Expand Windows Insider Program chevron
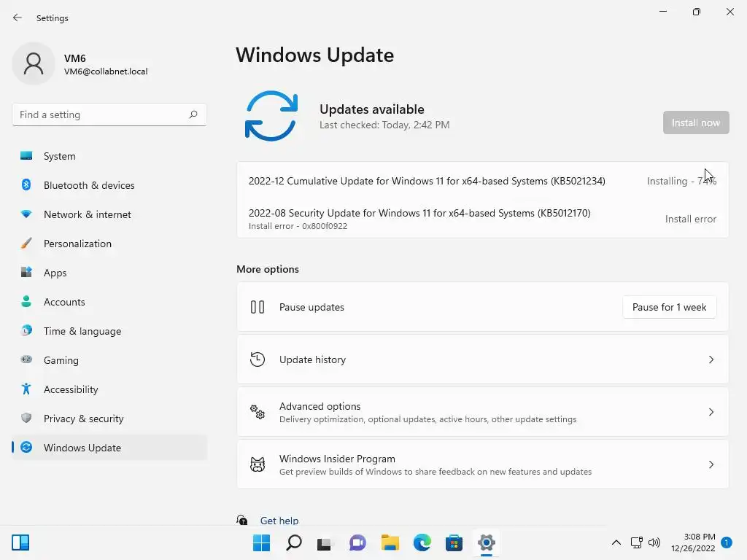The width and height of the screenshot is (747, 560). tap(711, 464)
